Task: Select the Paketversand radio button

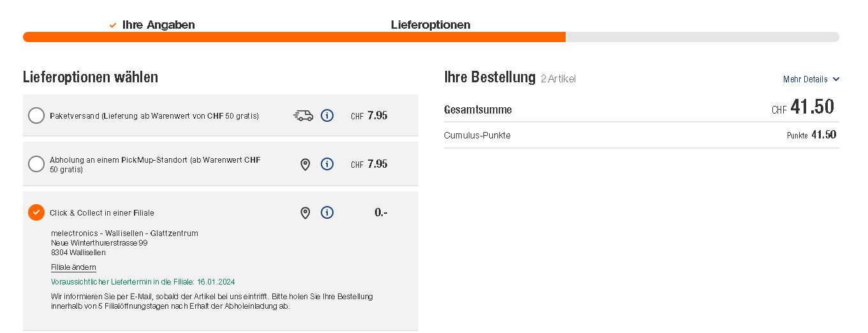Action: pyautogui.click(x=36, y=115)
